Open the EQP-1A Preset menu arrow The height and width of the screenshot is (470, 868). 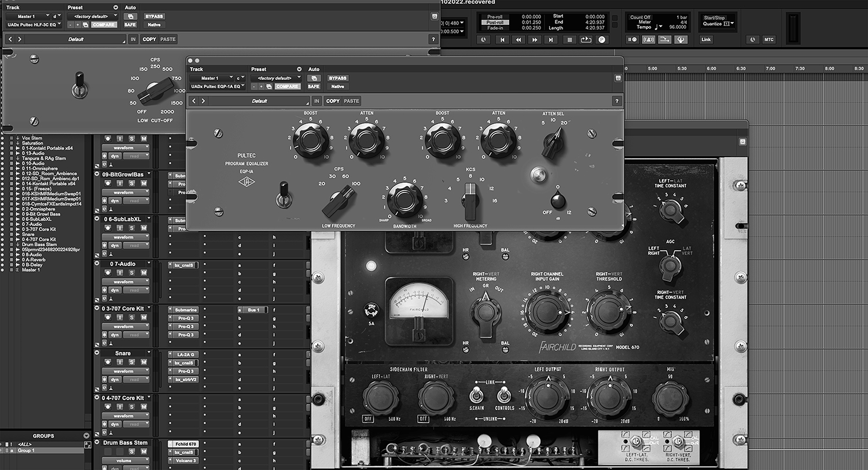[x=299, y=69]
